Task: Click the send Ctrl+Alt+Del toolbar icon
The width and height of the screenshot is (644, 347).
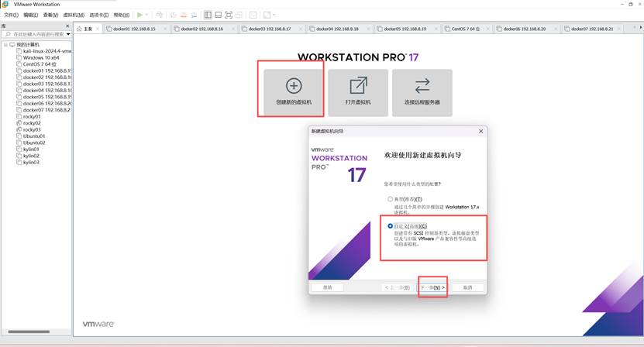Action: 160,15
